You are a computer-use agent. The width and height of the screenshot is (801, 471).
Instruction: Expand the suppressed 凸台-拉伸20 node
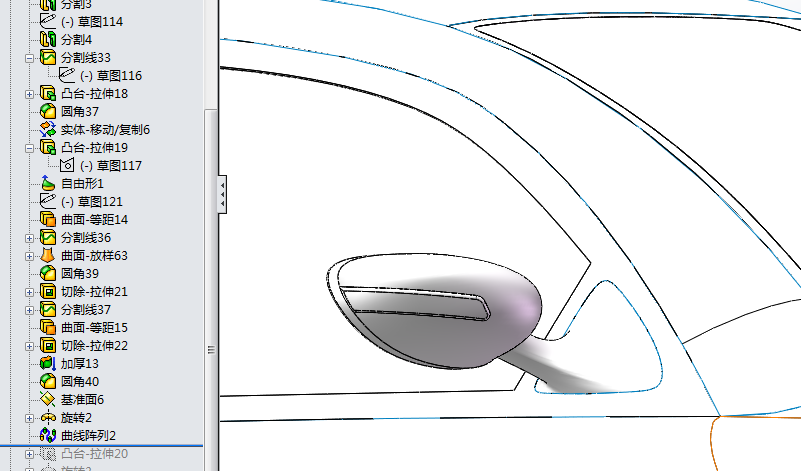pos(29,454)
